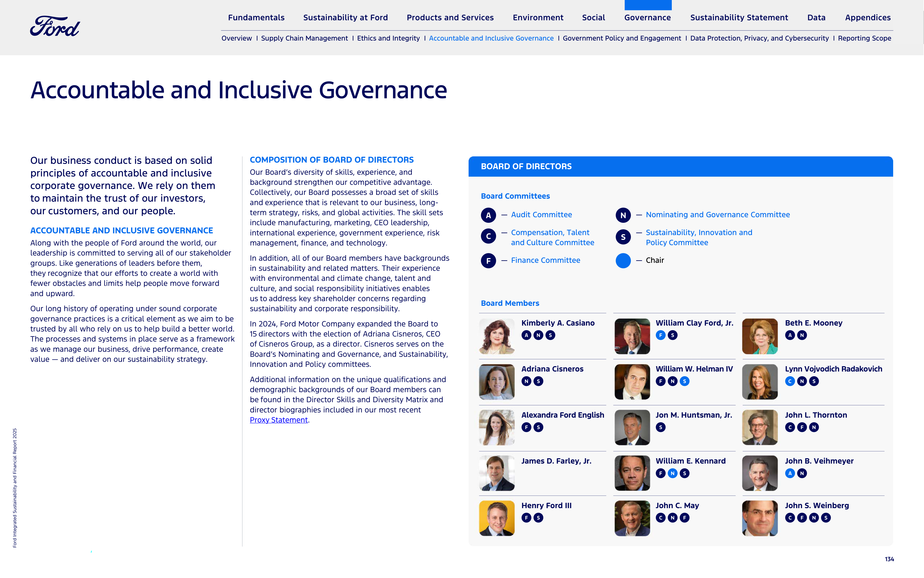Image resolution: width=924 pixels, height=578 pixels.
Task: Click the name 'Adriana Cisneros'
Action: [x=552, y=369]
